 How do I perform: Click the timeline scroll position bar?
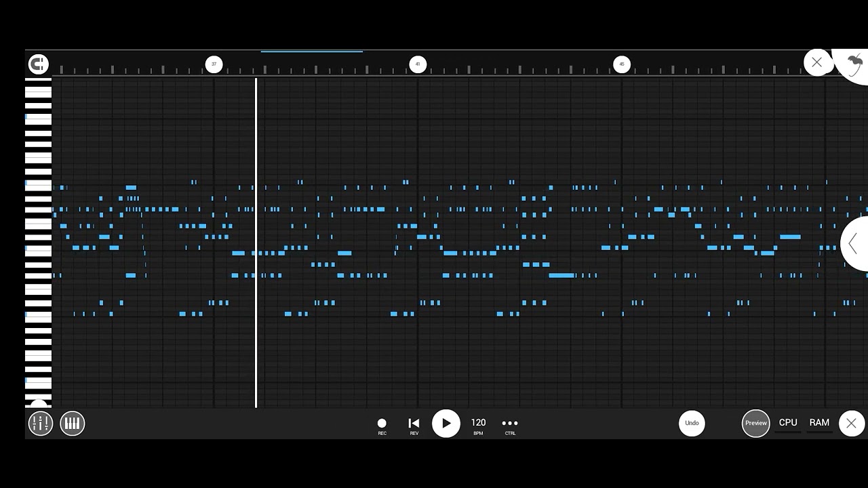[x=312, y=51]
